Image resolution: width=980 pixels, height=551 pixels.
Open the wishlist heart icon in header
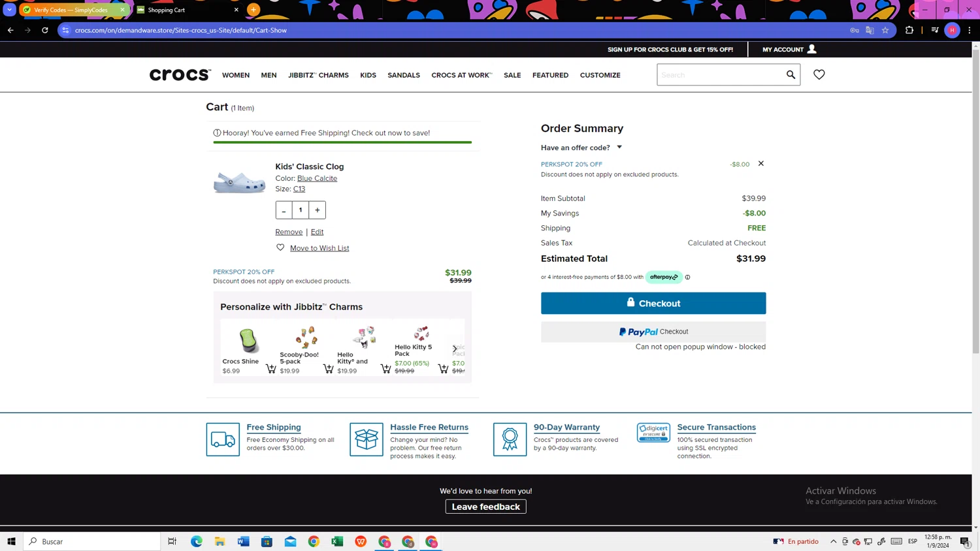(x=819, y=75)
